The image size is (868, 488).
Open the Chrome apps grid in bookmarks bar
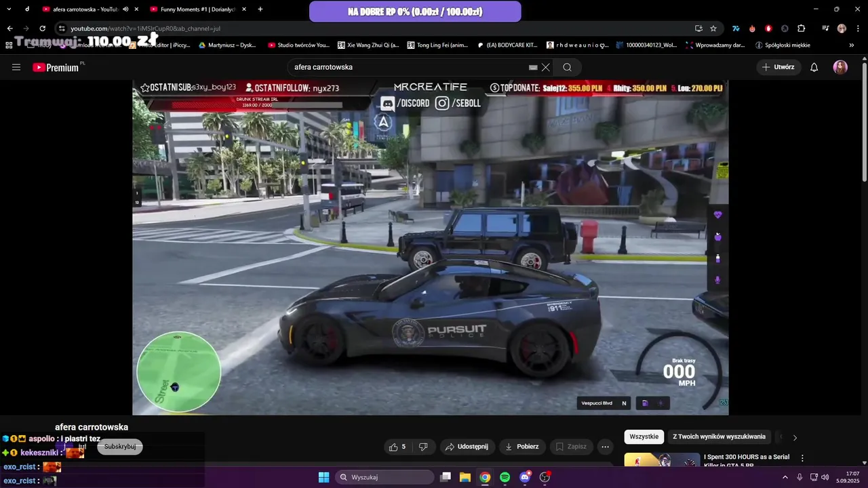(9, 45)
